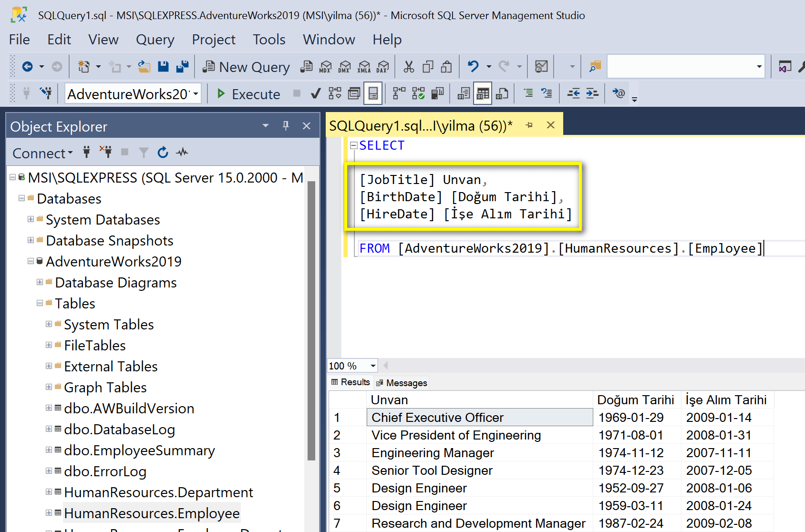Image resolution: width=805 pixels, height=532 pixels.
Task: Click the Uncomment selected lines icon
Action: [x=547, y=93]
